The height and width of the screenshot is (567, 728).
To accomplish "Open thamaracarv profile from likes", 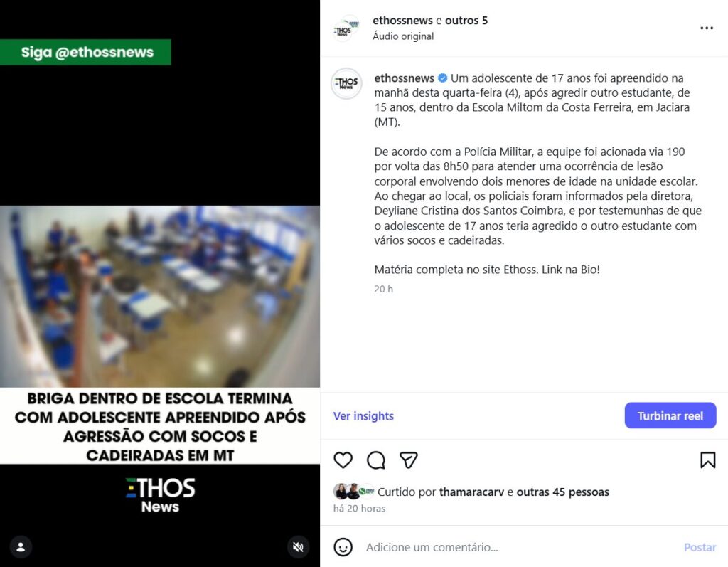I will pyautogui.click(x=471, y=492).
